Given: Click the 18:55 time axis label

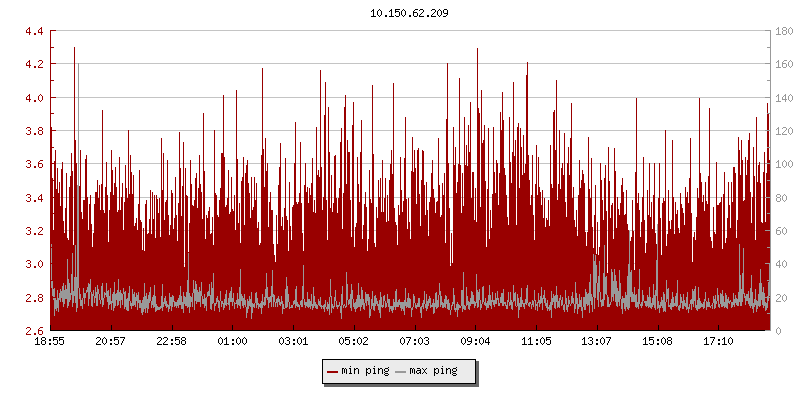Looking at the screenshot, I should point(50,342).
